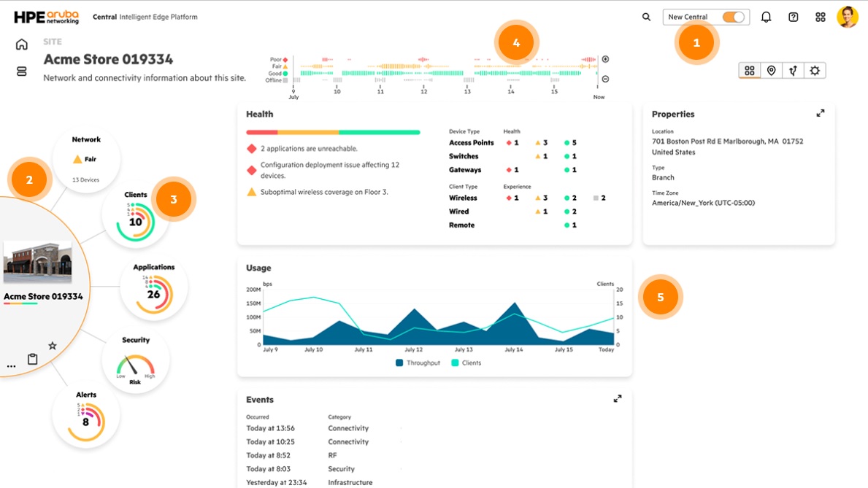Open the search magnifier in the header
The image size is (868, 488).
coord(646,17)
